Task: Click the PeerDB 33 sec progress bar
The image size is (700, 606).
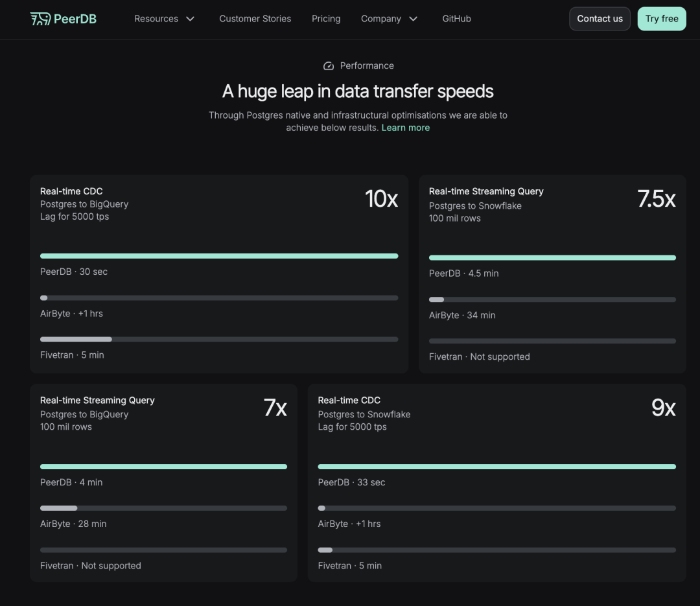Action: (x=496, y=467)
